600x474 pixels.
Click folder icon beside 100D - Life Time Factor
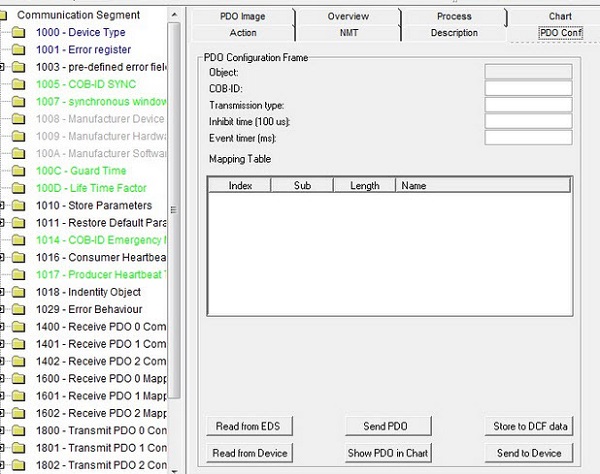[19, 188]
